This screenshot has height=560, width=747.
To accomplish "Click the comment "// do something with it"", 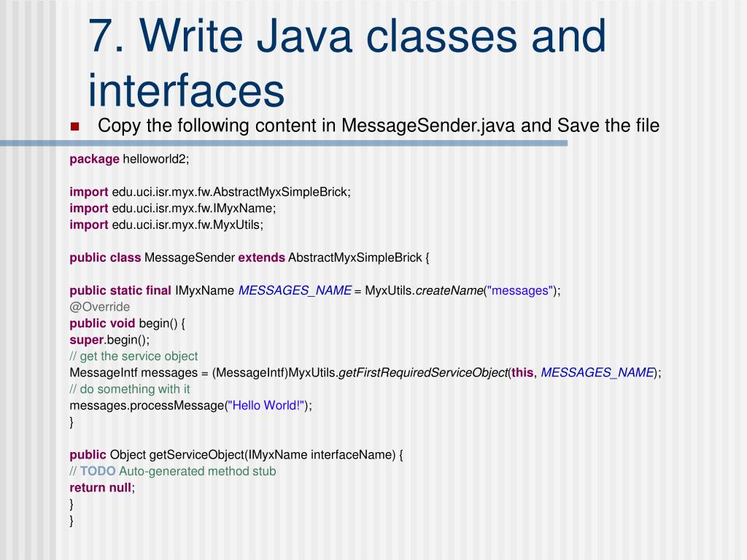I will [130, 389].
